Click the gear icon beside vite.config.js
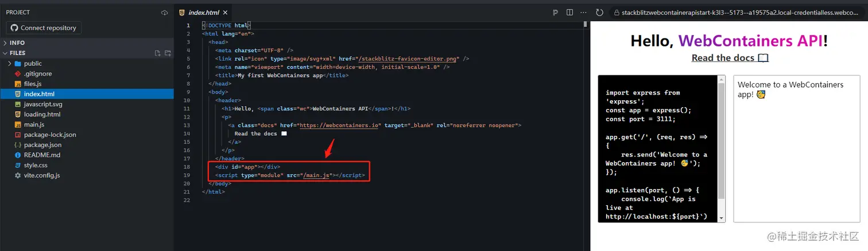Viewport: 868px width, 251px height. (x=18, y=175)
